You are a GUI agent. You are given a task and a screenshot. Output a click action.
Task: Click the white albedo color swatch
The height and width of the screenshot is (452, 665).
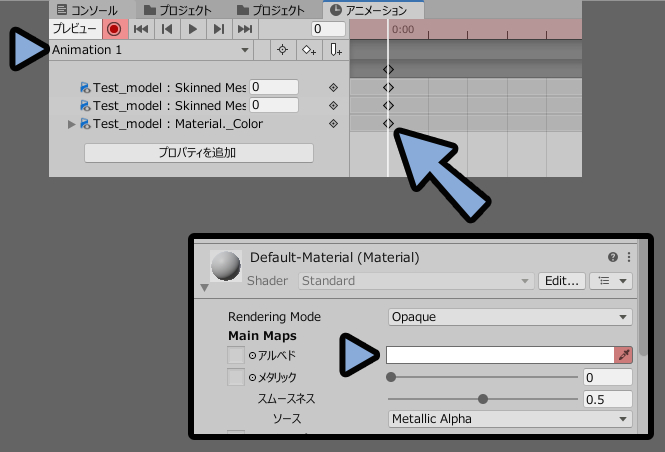click(x=500, y=355)
